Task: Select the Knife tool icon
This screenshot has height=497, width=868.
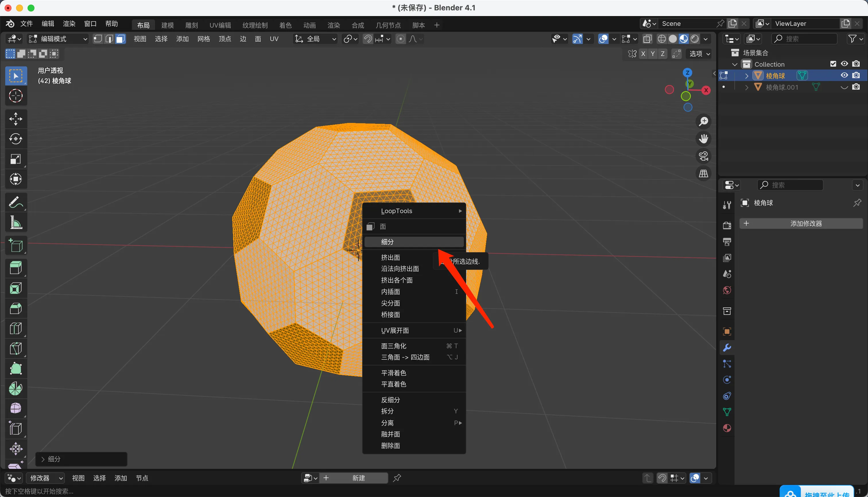Action: click(x=16, y=348)
